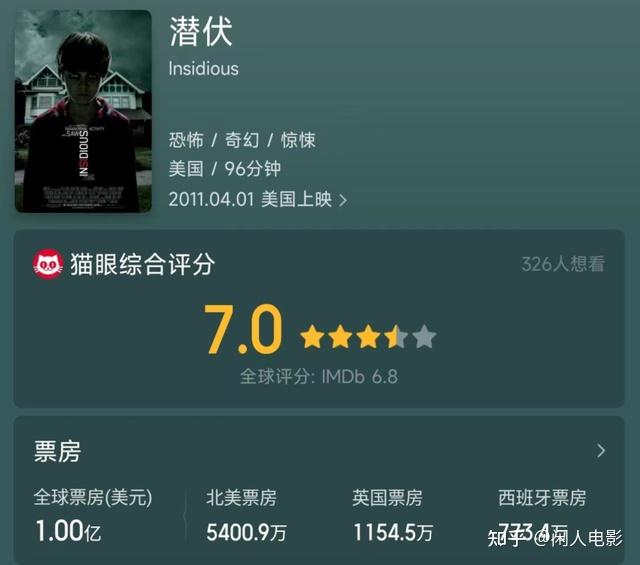
Task: Open the 票房 section title
Action: coord(58,452)
